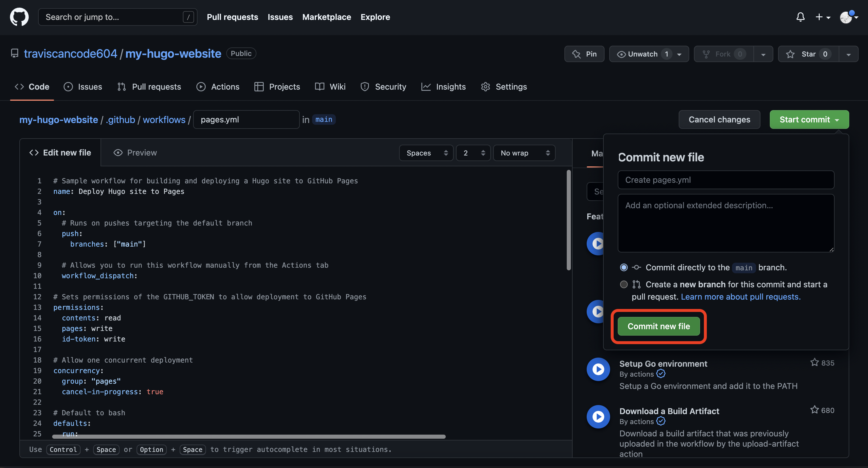Open the Issues repository tab

point(83,86)
